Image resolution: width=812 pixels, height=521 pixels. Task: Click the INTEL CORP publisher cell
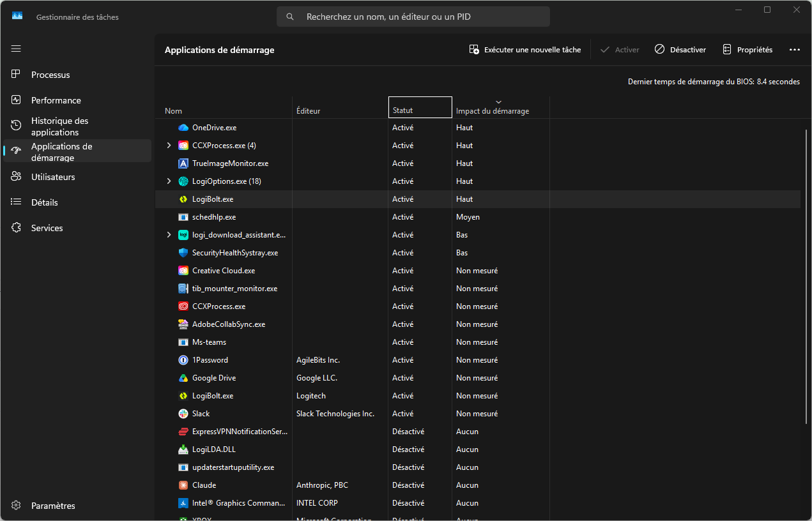click(x=317, y=503)
